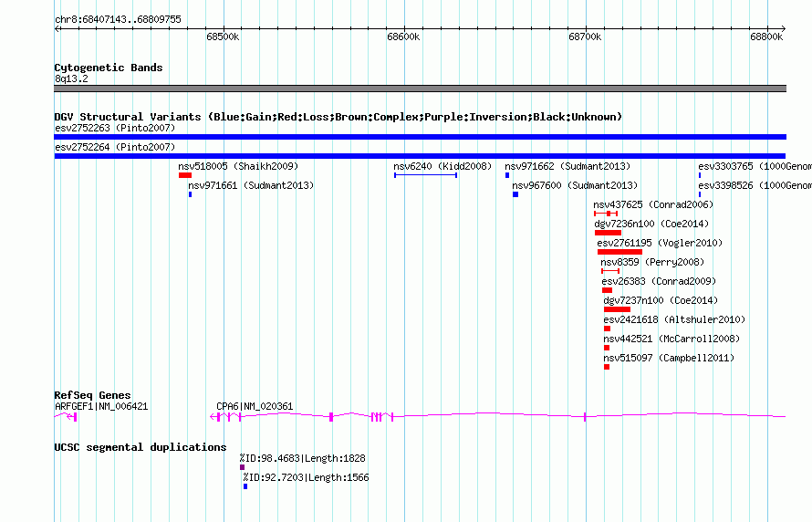This screenshot has width=812, height=522.
Task: Select the dgv7237n100 (Coe2014) red bar
Action: pyautogui.click(x=617, y=309)
